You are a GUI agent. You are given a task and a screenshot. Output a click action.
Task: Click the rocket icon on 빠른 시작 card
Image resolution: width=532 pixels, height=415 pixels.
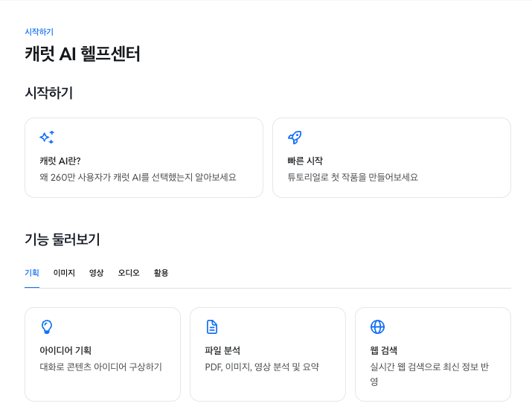coord(295,138)
